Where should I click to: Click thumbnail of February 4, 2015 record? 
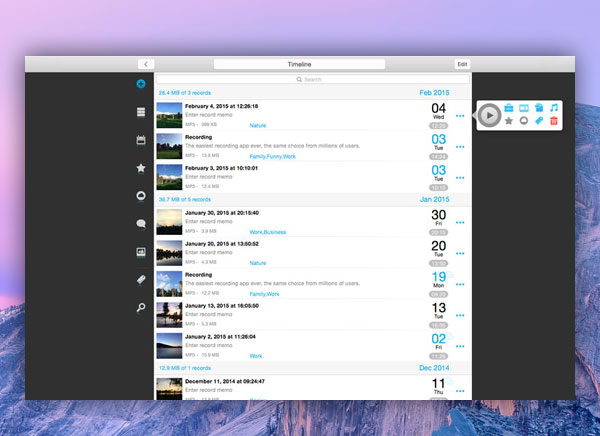(x=169, y=115)
